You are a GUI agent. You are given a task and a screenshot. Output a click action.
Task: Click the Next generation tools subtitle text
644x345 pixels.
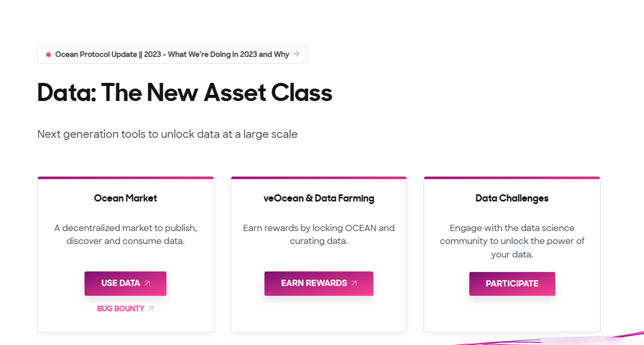[x=167, y=134]
